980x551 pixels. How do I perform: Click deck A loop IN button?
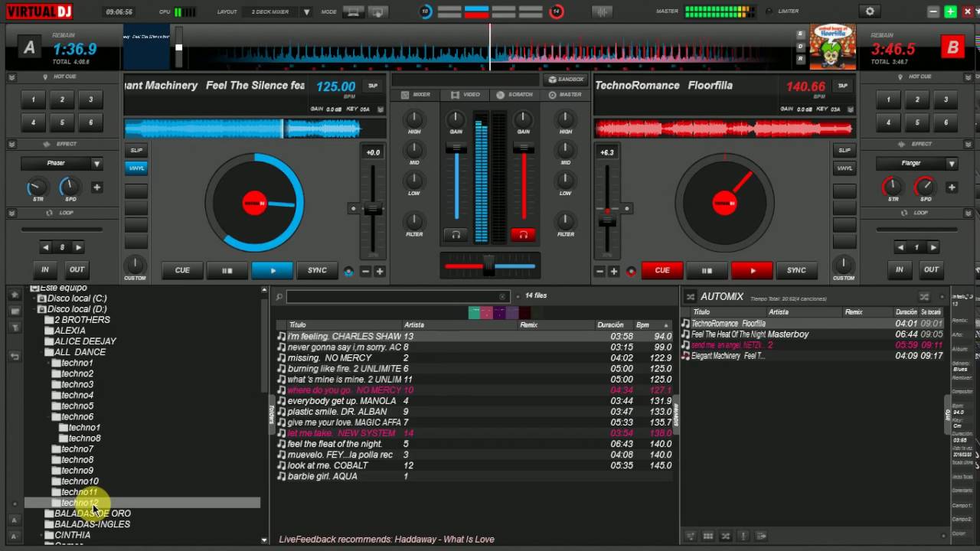click(44, 269)
